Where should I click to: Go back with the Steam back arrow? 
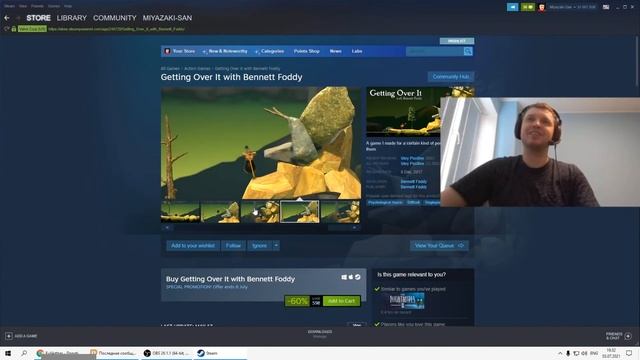tap(7, 18)
